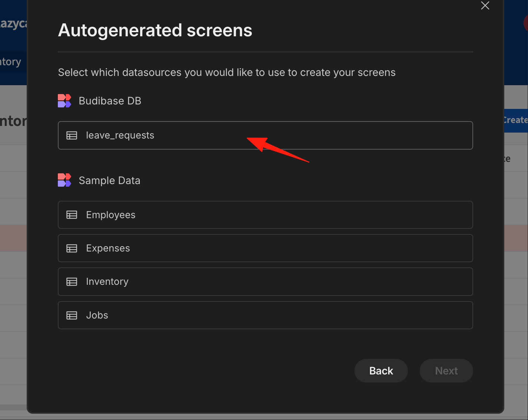Click the table icon beside Jobs
This screenshot has width=528, height=420.
point(72,315)
